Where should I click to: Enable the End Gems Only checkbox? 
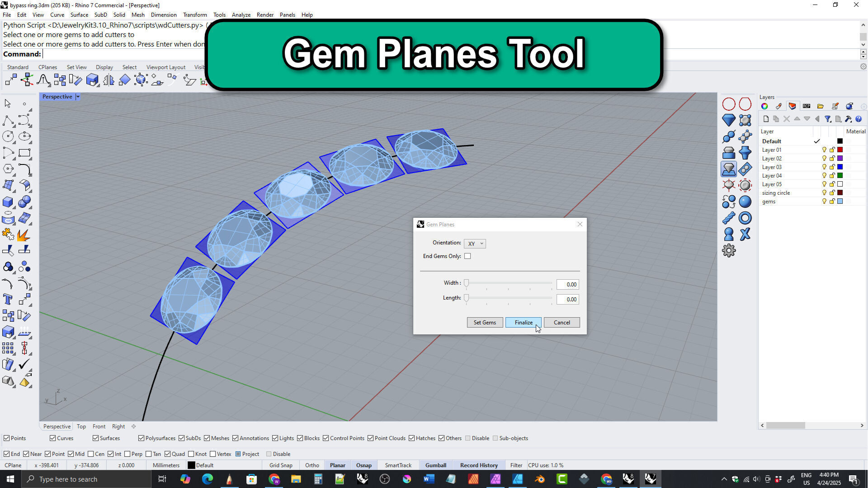coord(467,256)
